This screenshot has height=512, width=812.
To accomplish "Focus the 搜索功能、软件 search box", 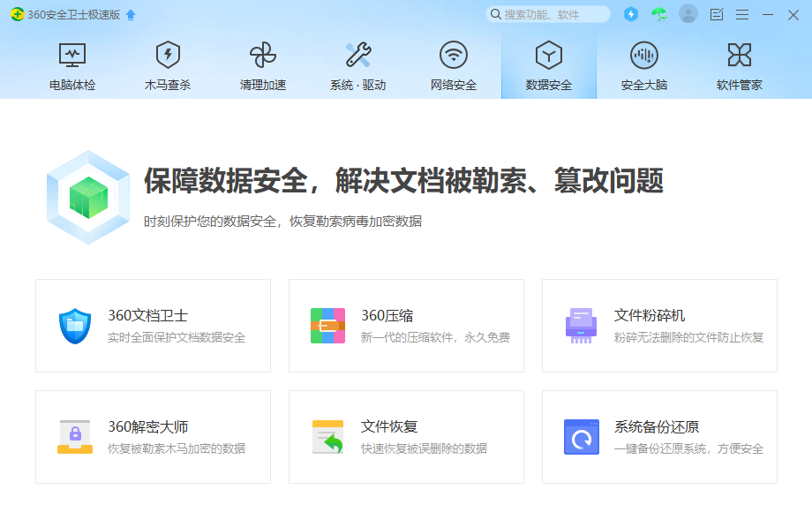I will (x=548, y=14).
